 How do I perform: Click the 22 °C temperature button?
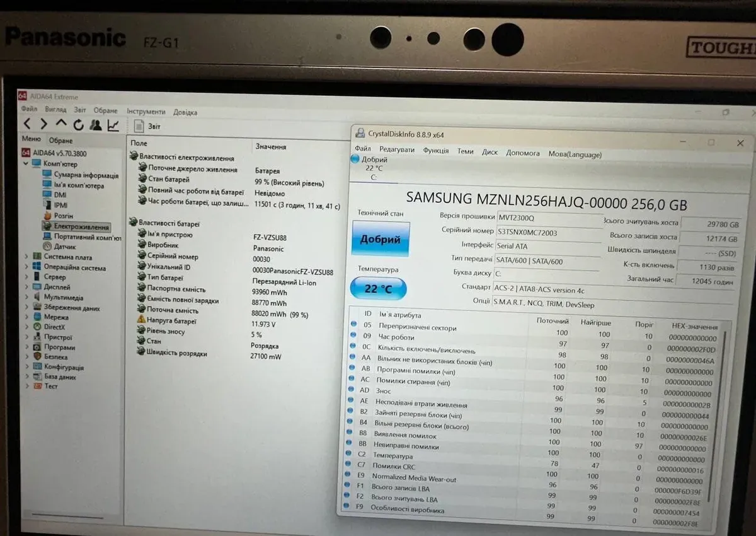coord(378,289)
